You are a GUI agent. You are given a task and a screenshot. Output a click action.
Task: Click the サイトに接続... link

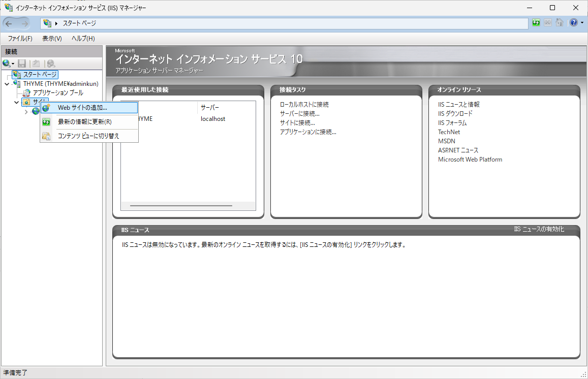click(x=297, y=122)
